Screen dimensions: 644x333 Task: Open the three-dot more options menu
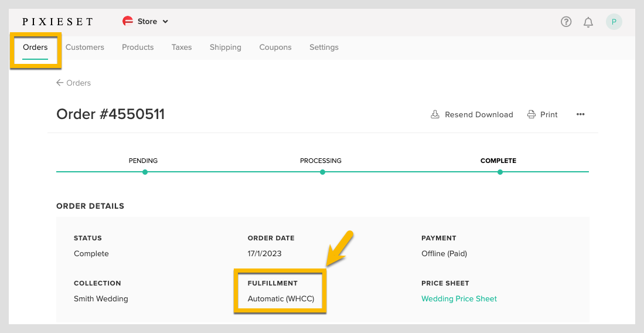click(x=580, y=114)
